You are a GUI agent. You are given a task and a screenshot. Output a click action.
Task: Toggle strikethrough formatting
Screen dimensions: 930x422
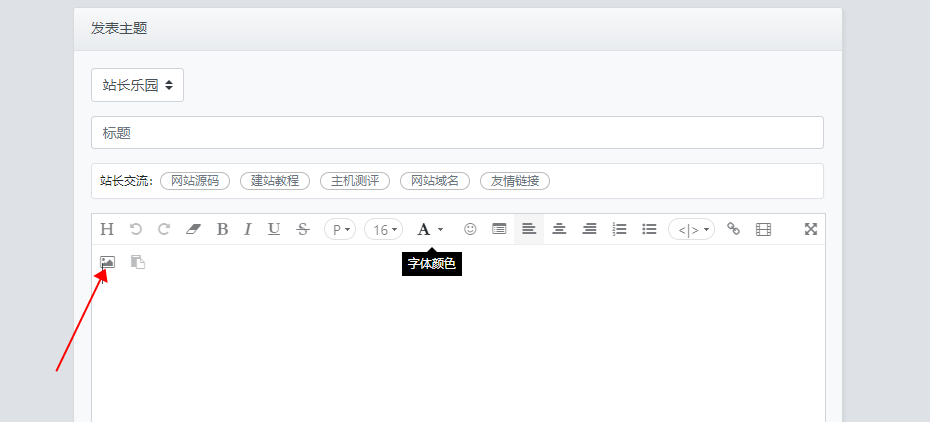pyautogui.click(x=303, y=229)
